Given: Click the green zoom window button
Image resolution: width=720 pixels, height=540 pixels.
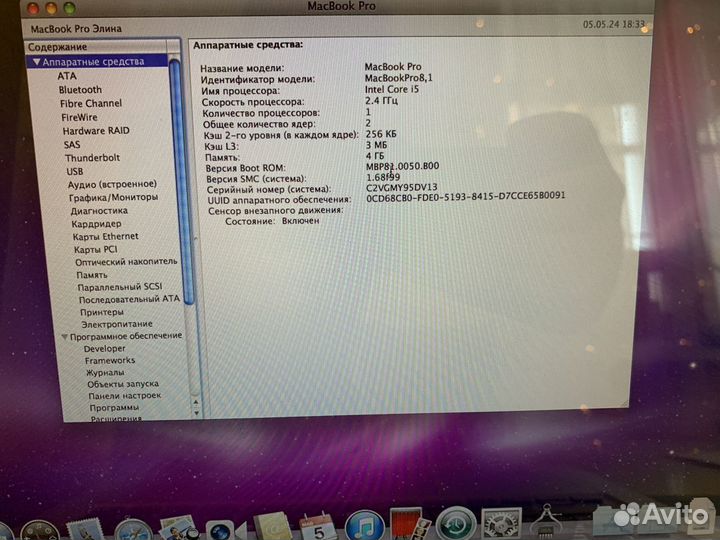Looking at the screenshot, I should click(x=69, y=8).
